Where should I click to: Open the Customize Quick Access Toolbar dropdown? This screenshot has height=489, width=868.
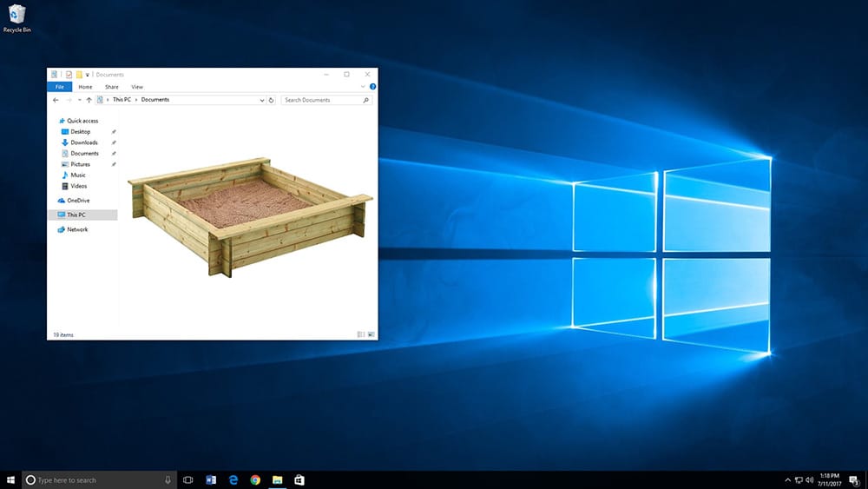pos(88,75)
